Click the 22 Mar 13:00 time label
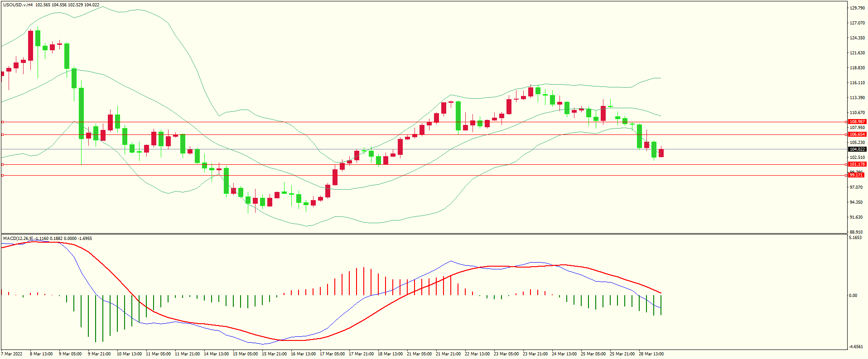This screenshot has height=359, width=868. click(x=477, y=354)
